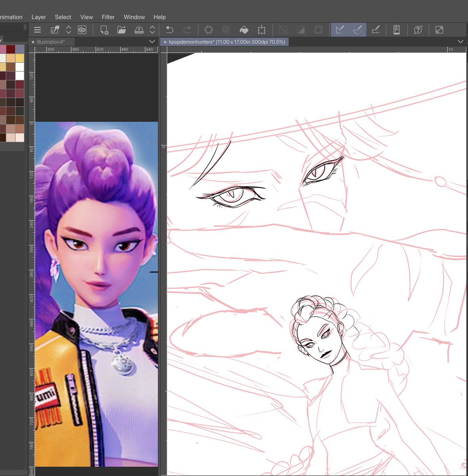
Task: Undo the last stroke
Action: point(169,30)
